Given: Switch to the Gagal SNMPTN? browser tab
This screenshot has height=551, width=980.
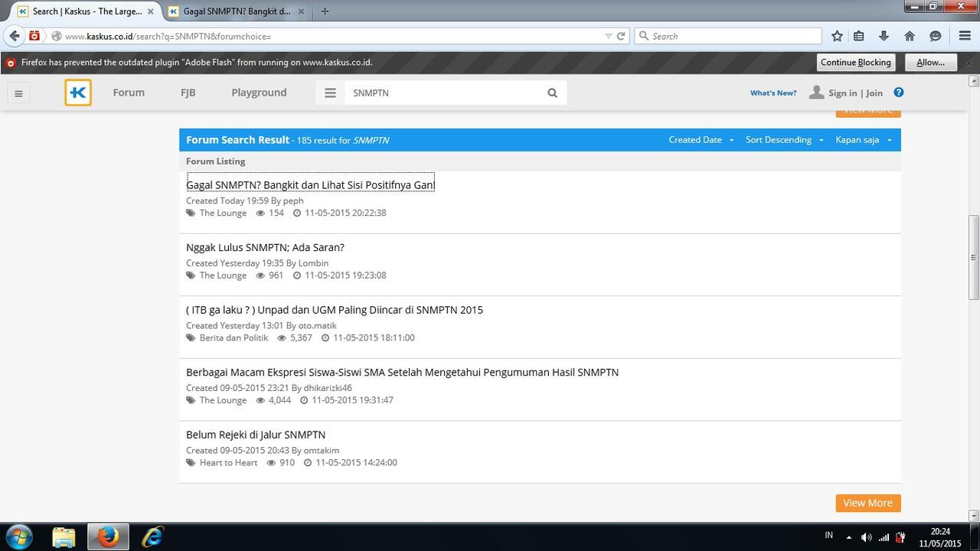Looking at the screenshot, I should (237, 11).
